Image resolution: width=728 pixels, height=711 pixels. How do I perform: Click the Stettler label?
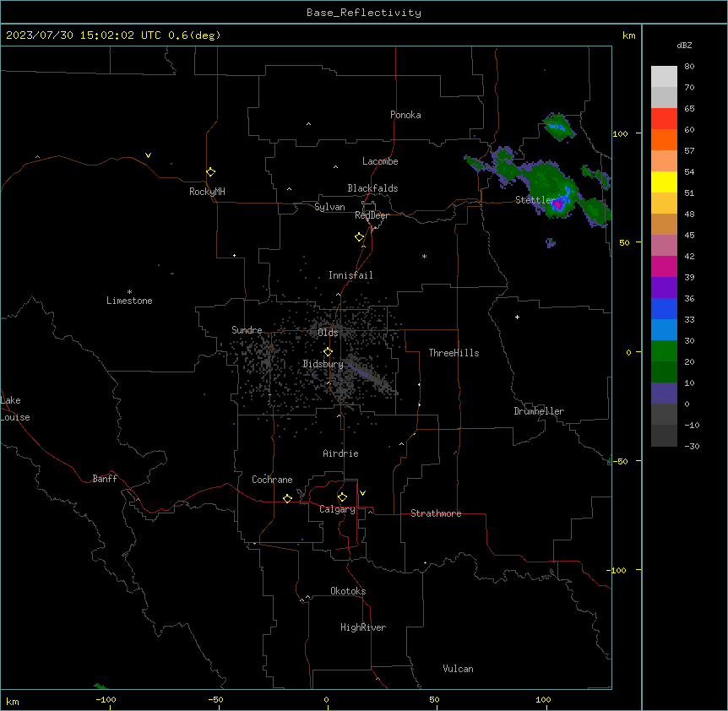click(535, 200)
